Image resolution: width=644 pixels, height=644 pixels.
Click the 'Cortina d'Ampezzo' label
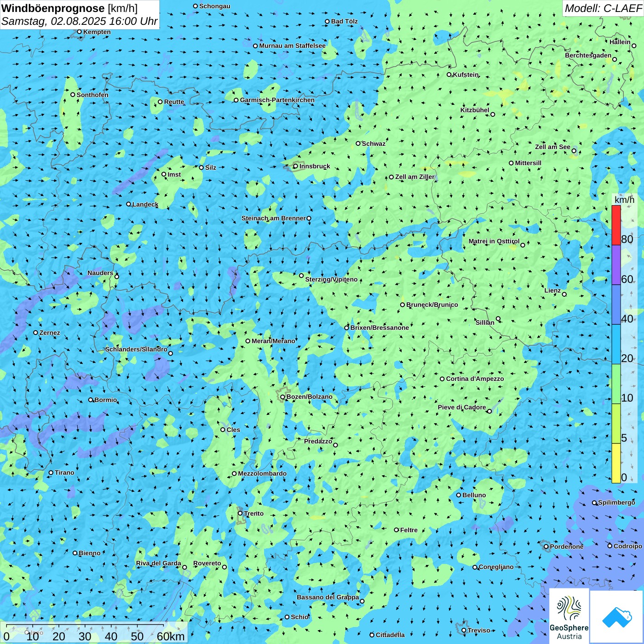[475, 379]
